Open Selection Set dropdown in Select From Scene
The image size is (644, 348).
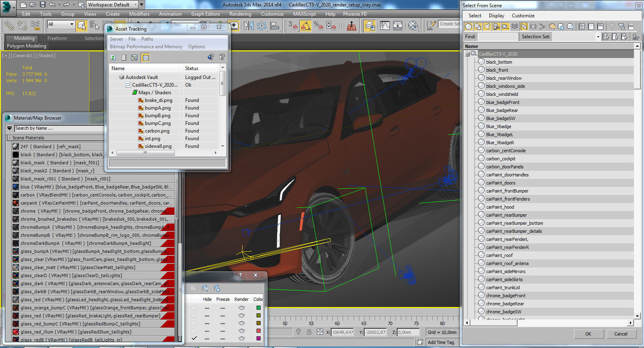point(598,37)
